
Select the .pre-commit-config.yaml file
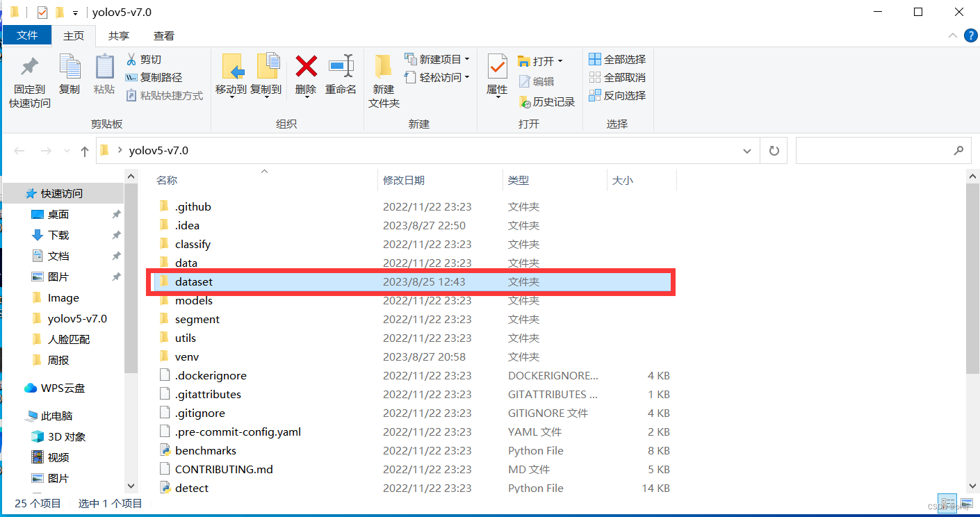[238, 432]
